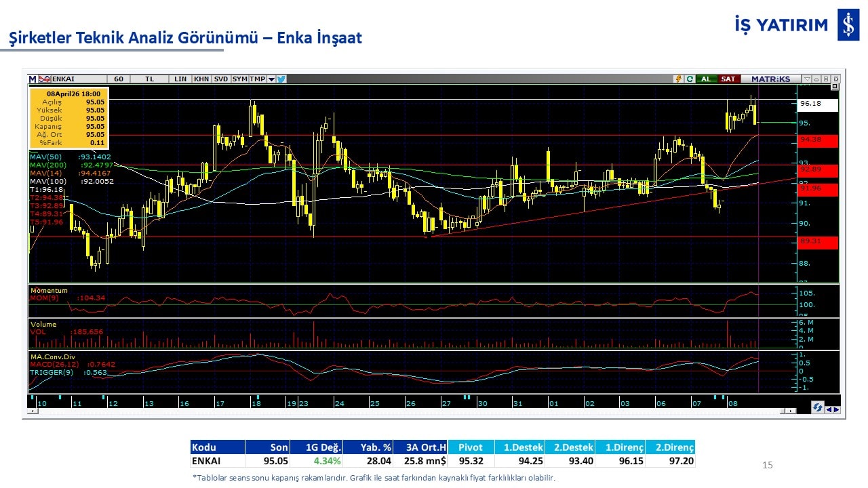The image size is (868, 488).
Task: Click the Twitter bird icon
Action: 281,79
